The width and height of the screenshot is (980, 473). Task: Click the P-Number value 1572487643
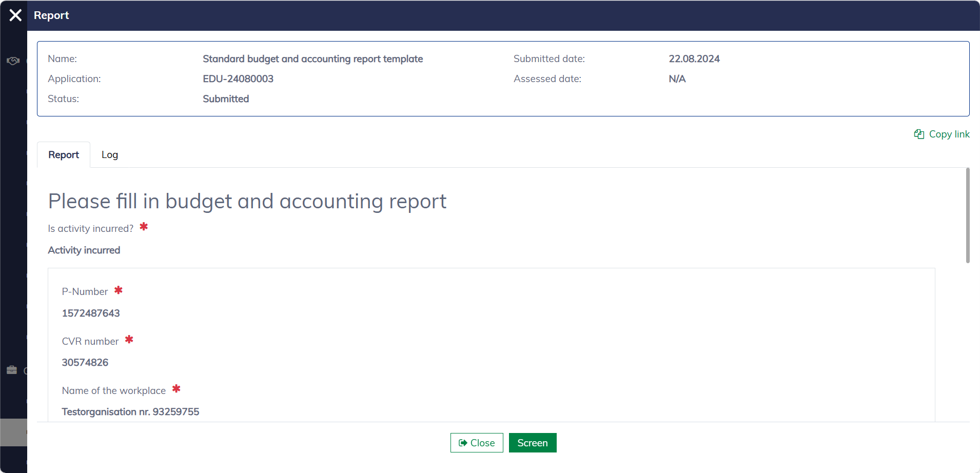[91, 313]
